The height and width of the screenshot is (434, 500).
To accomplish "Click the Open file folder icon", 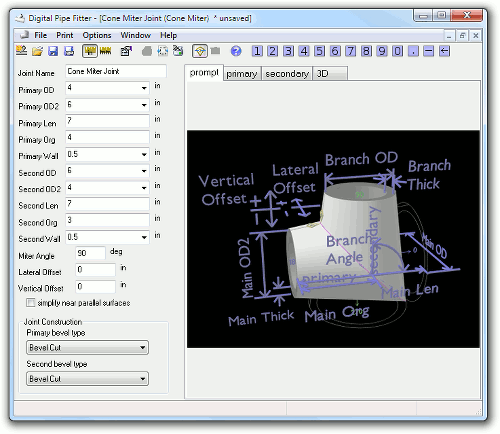I will point(37,51).
